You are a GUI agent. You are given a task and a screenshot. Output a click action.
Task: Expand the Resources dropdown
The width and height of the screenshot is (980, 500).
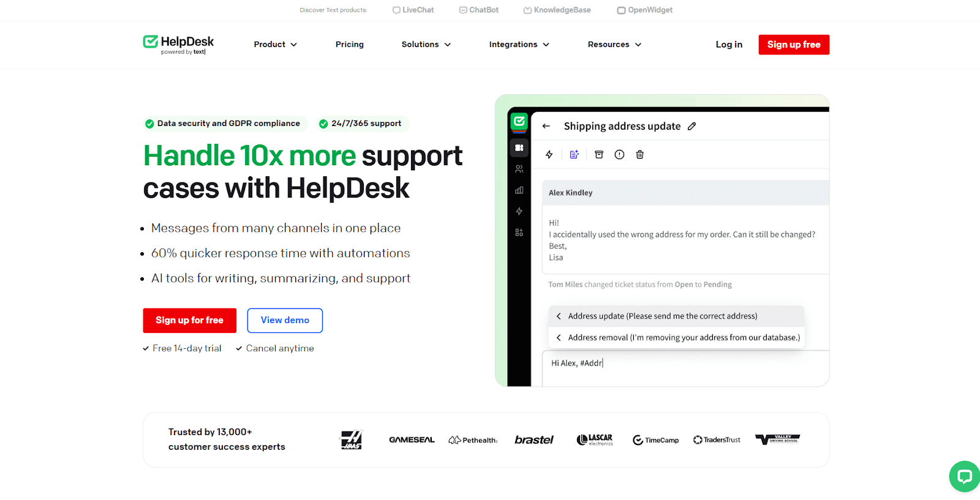click(x=615, y=44)
